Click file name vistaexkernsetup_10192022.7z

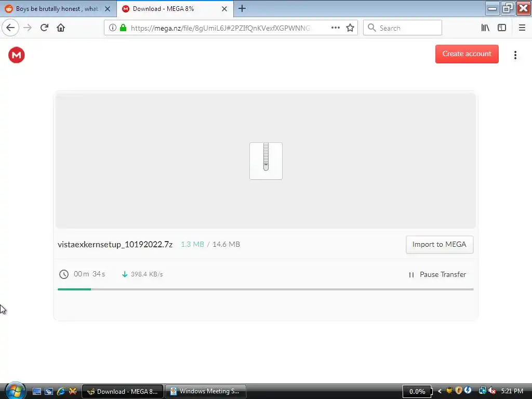coord(115,244)
